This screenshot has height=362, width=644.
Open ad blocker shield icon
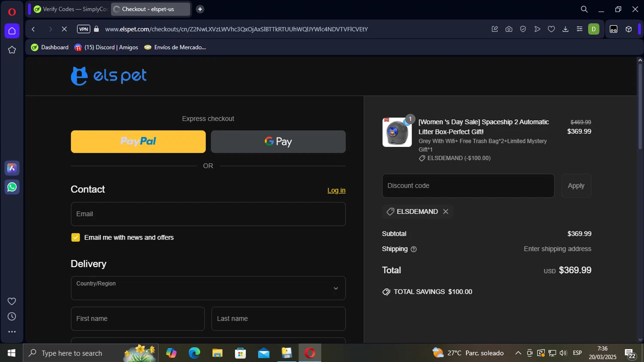coord(523,29)
